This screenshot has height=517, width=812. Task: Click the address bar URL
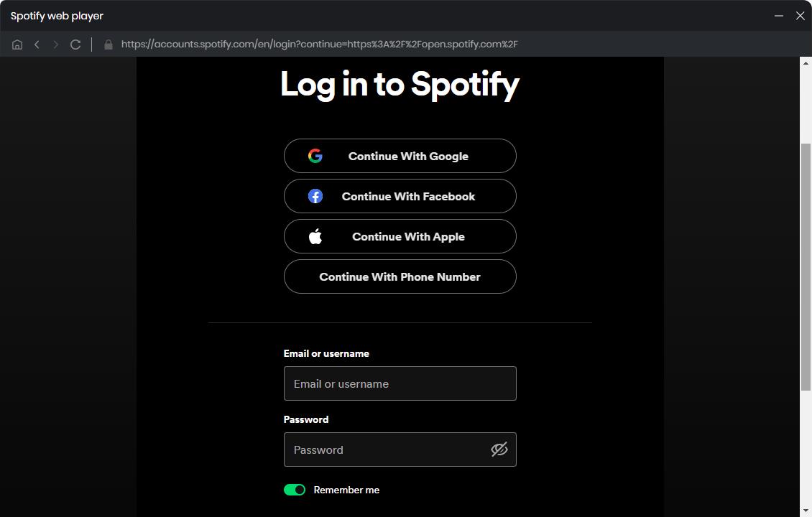point(320,44)
